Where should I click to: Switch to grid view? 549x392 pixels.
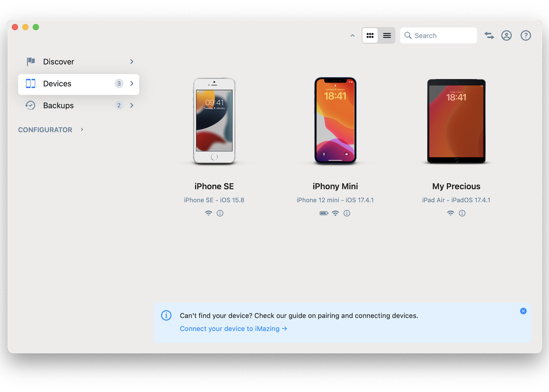tap(370, 36)
